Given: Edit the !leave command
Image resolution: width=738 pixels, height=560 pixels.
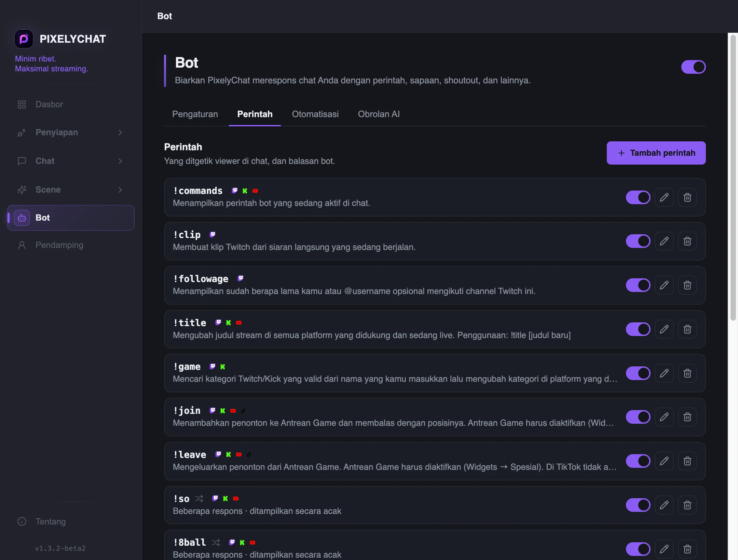Looking at the screenshot, I should click(x=664, y=461).
